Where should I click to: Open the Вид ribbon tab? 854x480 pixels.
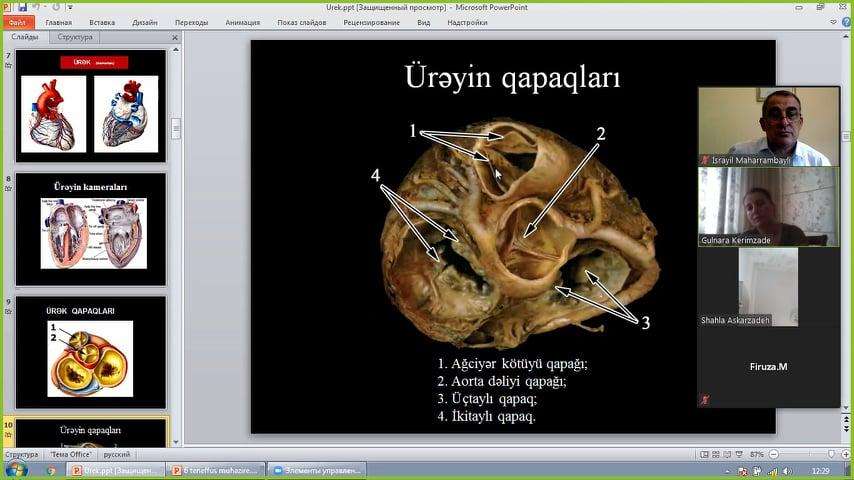(424, 22)
